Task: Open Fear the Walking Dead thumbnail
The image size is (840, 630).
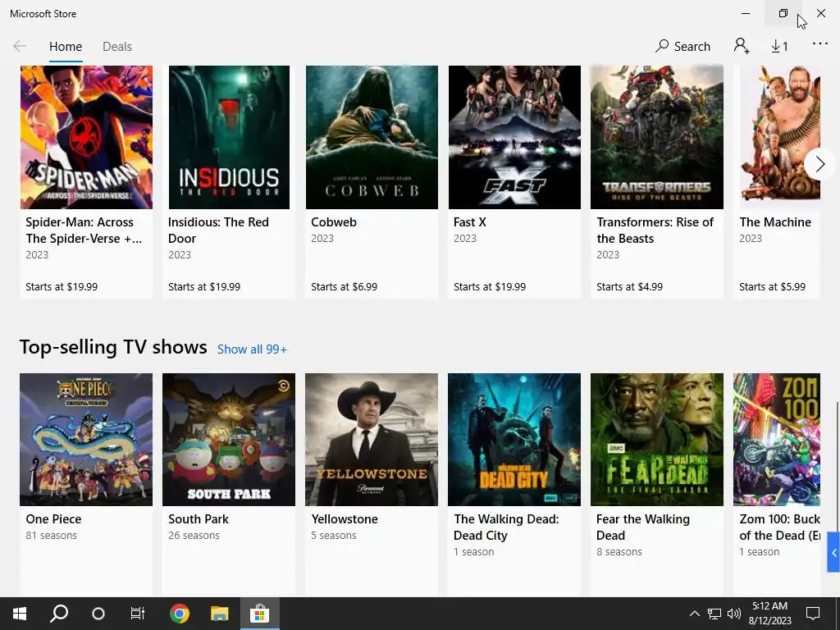Action: 657,440
